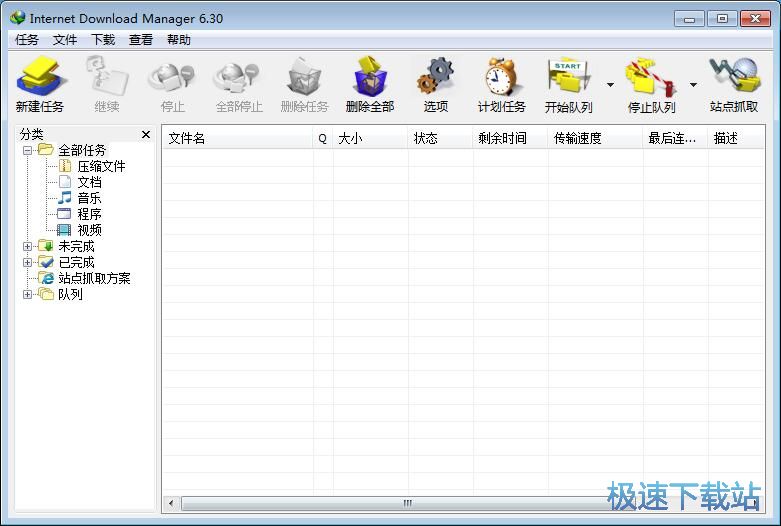Image resolution: width=781 pixels, height=526 pixels.
Task: Sort by 剩余时间 column header
Action: pyautogui.click(x=511, y=138)
